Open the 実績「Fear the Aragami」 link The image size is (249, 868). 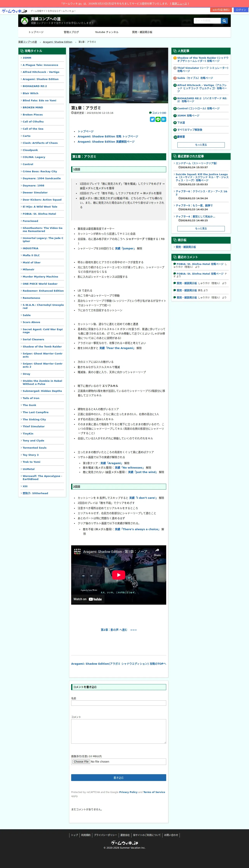117,348
